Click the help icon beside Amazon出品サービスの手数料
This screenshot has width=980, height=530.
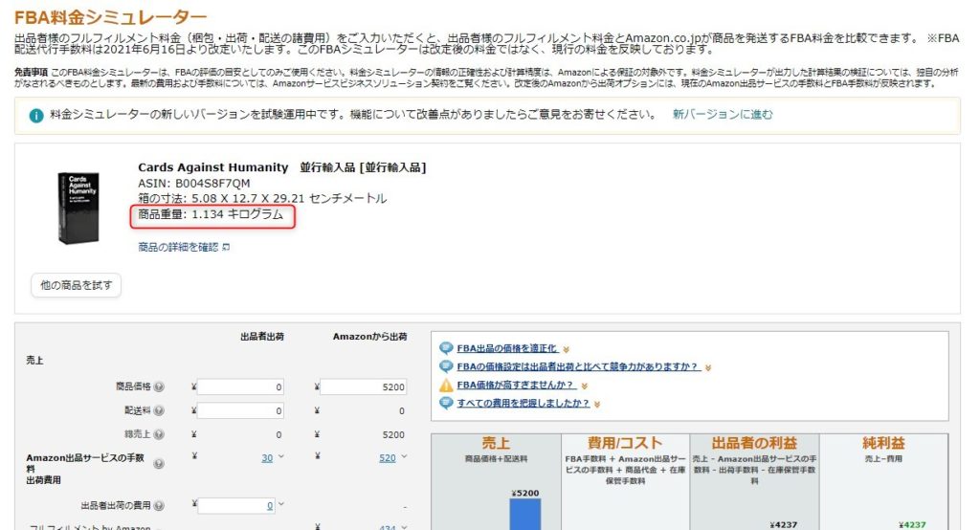pyautogui.click(x=160, y=464)
